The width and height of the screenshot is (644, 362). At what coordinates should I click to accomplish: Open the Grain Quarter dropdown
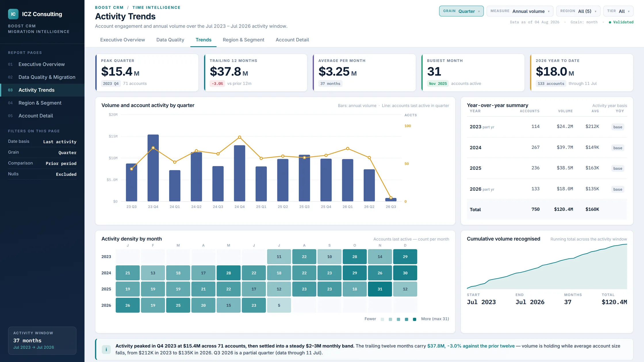461,11
